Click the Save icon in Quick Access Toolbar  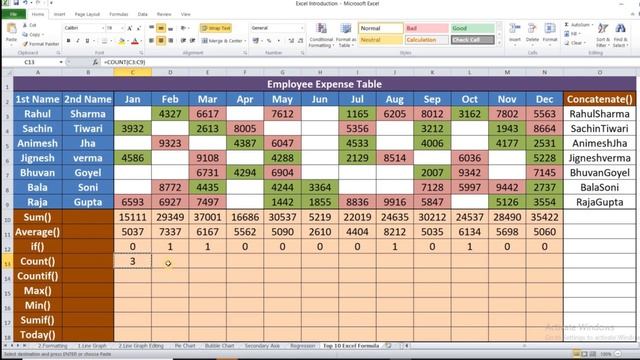click(x=16, y=3)
